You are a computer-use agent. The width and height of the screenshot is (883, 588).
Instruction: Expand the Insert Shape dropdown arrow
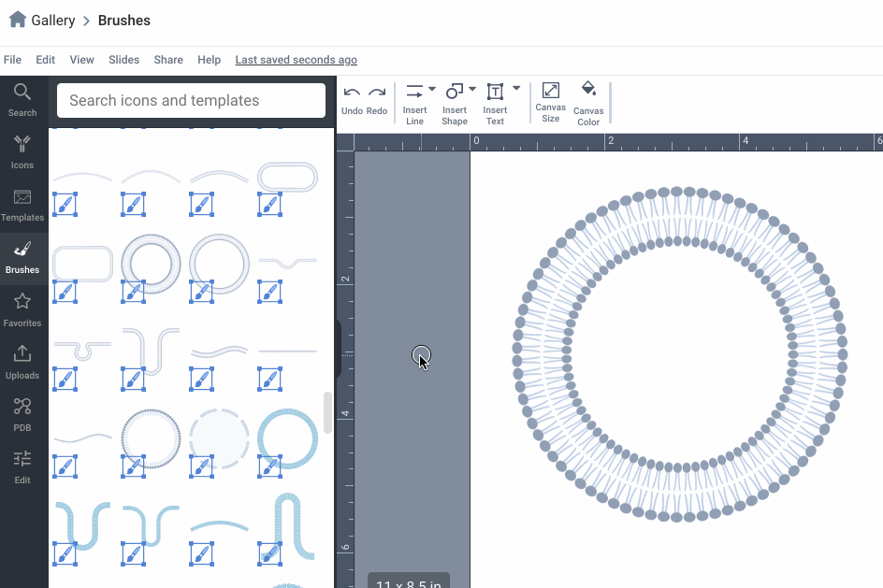pos(472,90)
